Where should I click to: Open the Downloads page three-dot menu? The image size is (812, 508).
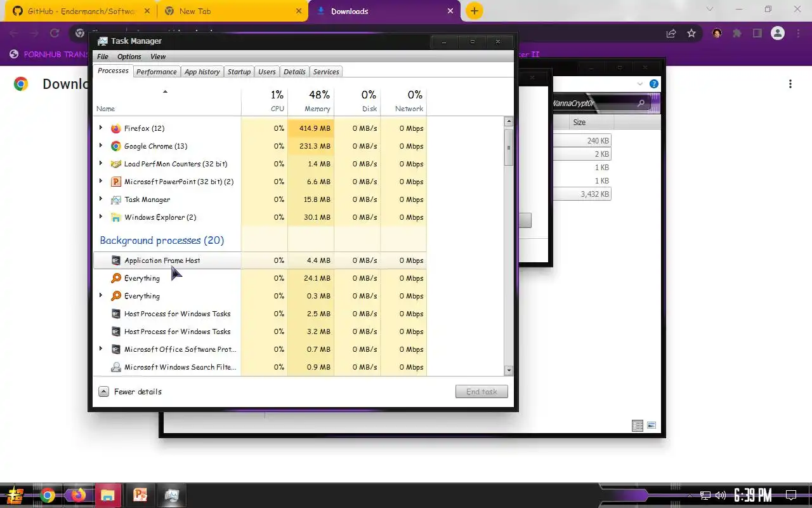coord(790,84)
